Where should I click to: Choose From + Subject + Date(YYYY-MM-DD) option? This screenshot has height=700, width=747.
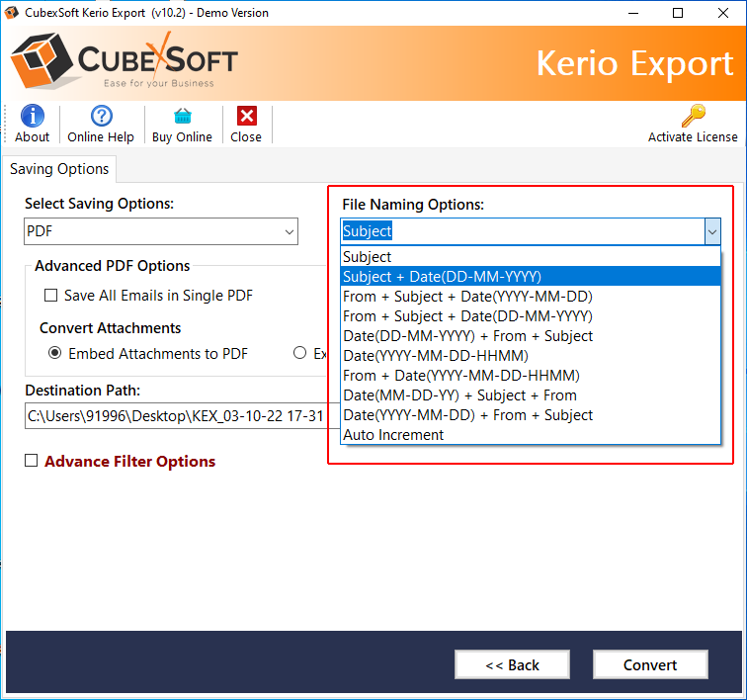click(x=531, y=297)
